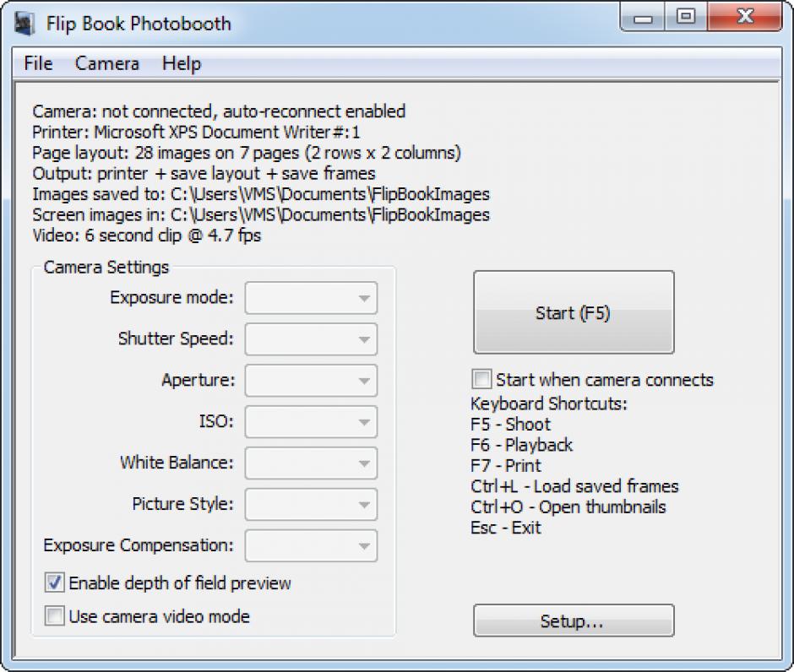This screenshot has width=794, height=672.
Task: Open the ISO dropdown list
Action: click(x=311, y=421)
